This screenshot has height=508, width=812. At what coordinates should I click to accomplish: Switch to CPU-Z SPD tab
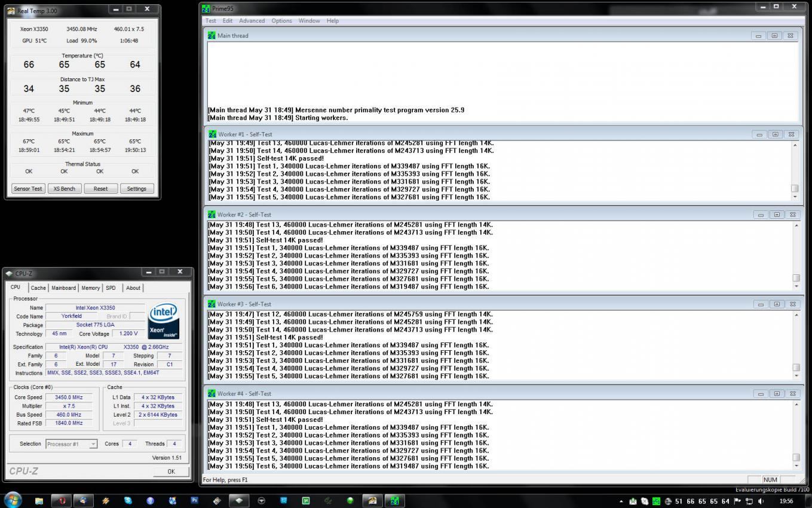tap(111, 288)
